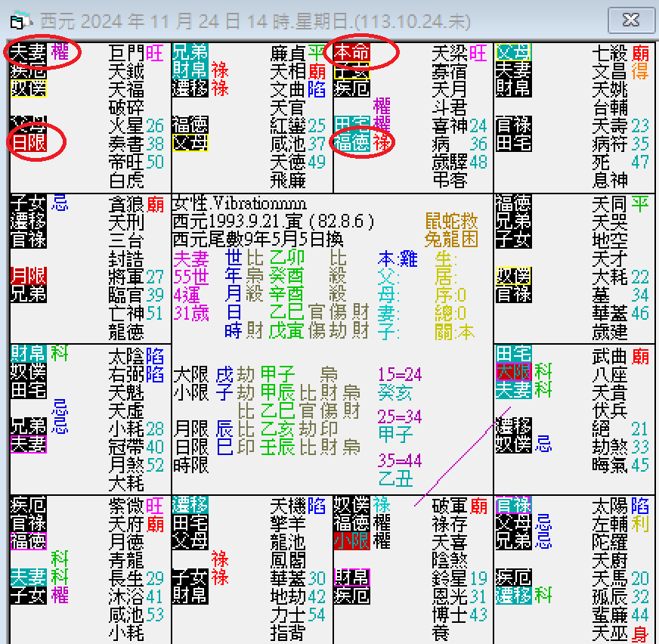This screenshot has width=659, height=644.
Task: Click the circled 福德 tag with green 祿
Action: coord(355,142)
